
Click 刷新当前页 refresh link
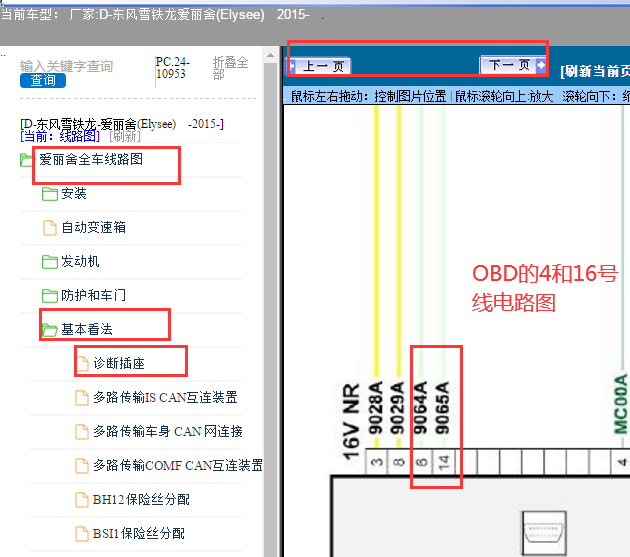point(595,72)
